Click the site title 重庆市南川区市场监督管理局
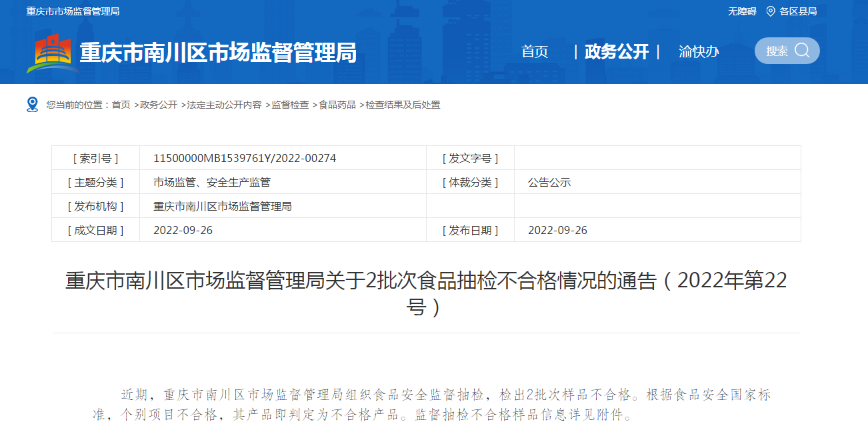 [218, 52]
